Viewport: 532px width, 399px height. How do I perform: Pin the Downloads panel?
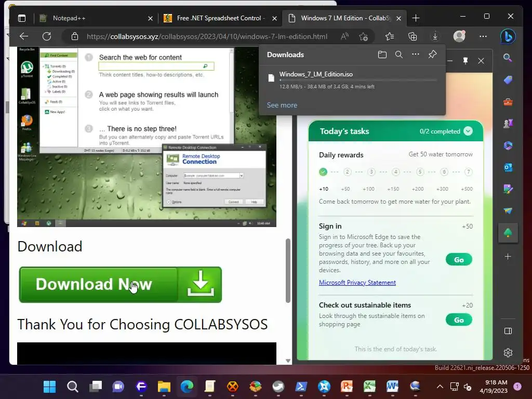coord(432,54)
